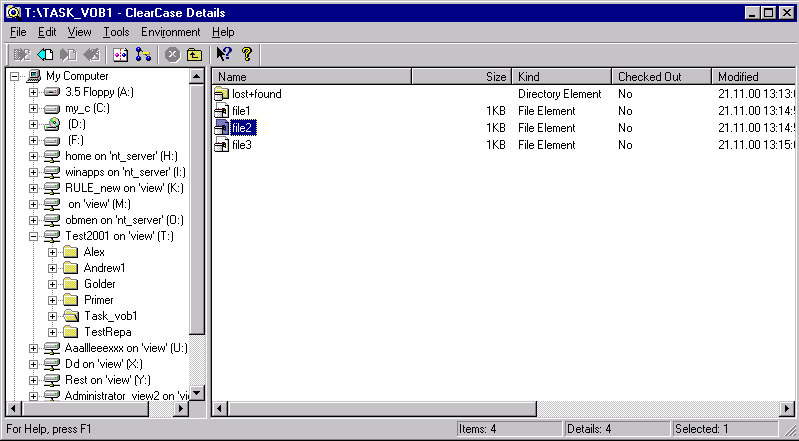Activate the What's This context help pointer
This screenshot has width=799, height=441.
coord(224,54)
